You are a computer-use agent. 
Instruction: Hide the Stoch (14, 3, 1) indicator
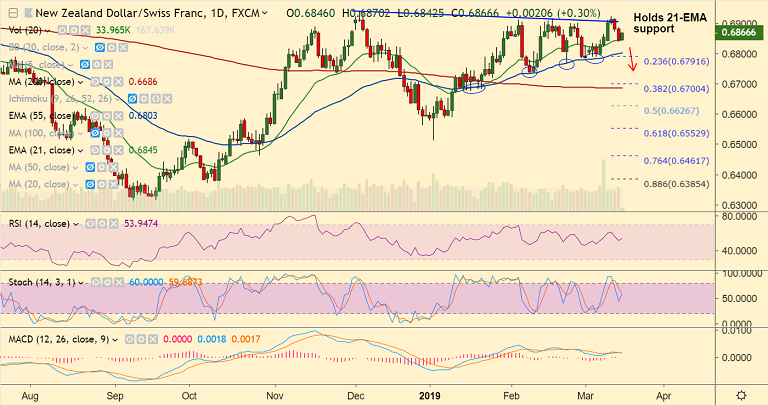pyautogui.click(x=96, y=283)
